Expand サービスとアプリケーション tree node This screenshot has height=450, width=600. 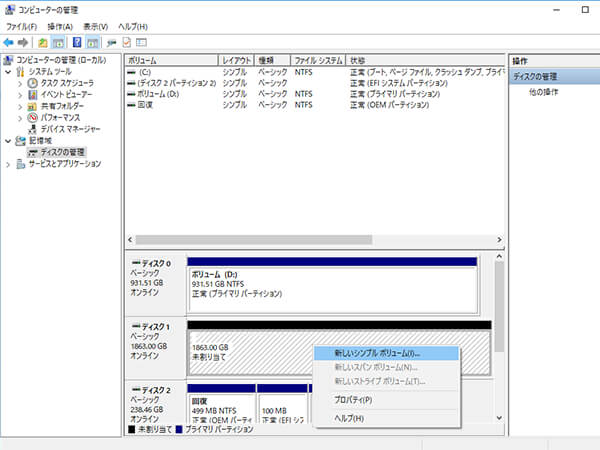click(x=8, y=163)
